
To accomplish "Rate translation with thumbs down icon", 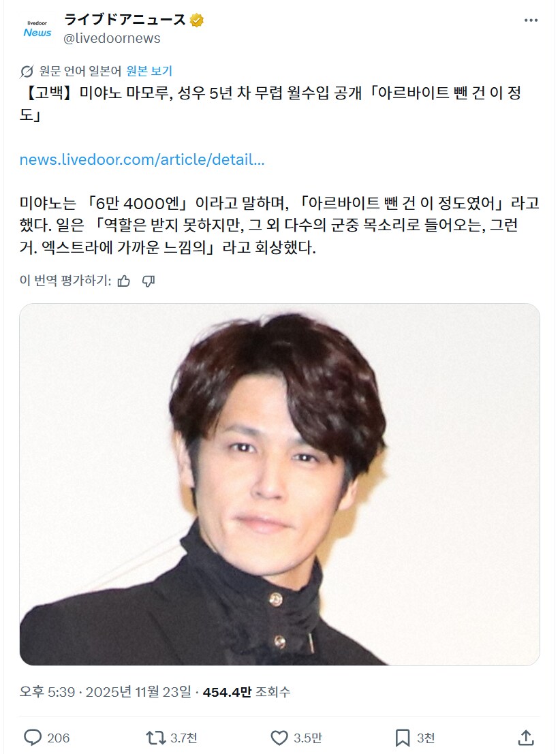I will click(149, 281).
